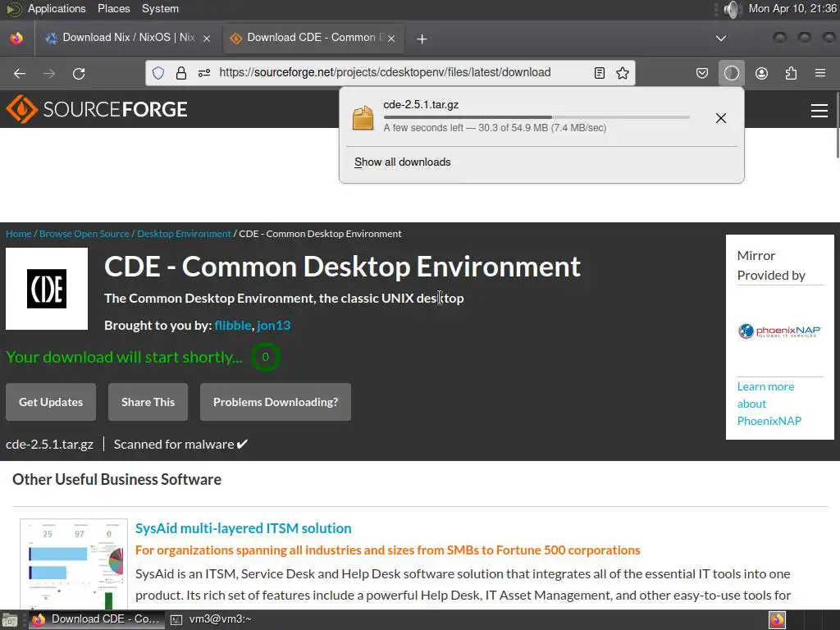Cancel the cde-2.5.1.tar.gz download
The height and width of the screenshot is (630, 840).
(721, 118)
